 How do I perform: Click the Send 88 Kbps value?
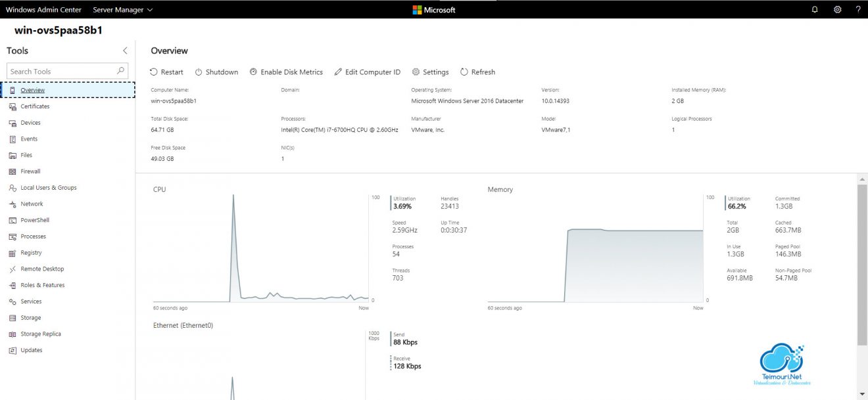405,342
